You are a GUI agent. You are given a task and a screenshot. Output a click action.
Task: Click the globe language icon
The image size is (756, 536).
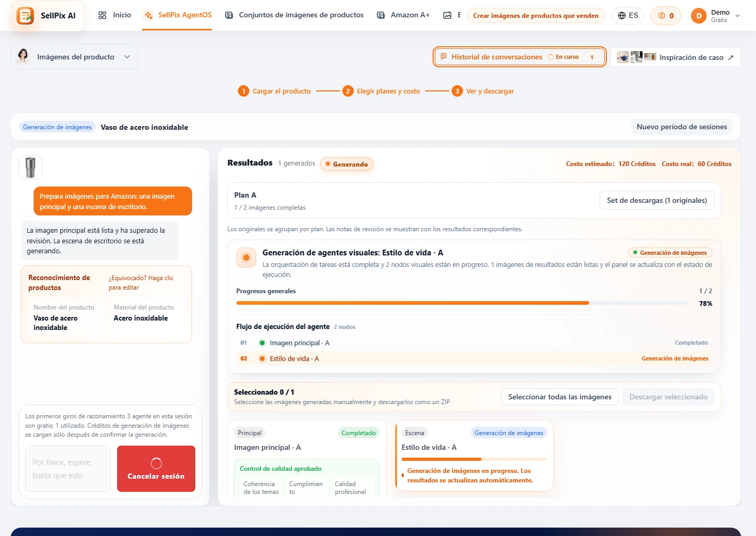pos(622,16)
